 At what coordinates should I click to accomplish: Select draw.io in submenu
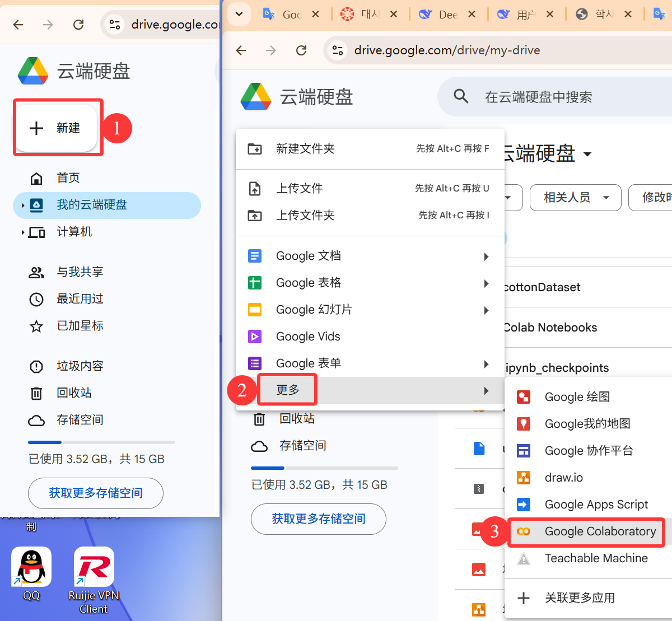click(x=588, y=478)
